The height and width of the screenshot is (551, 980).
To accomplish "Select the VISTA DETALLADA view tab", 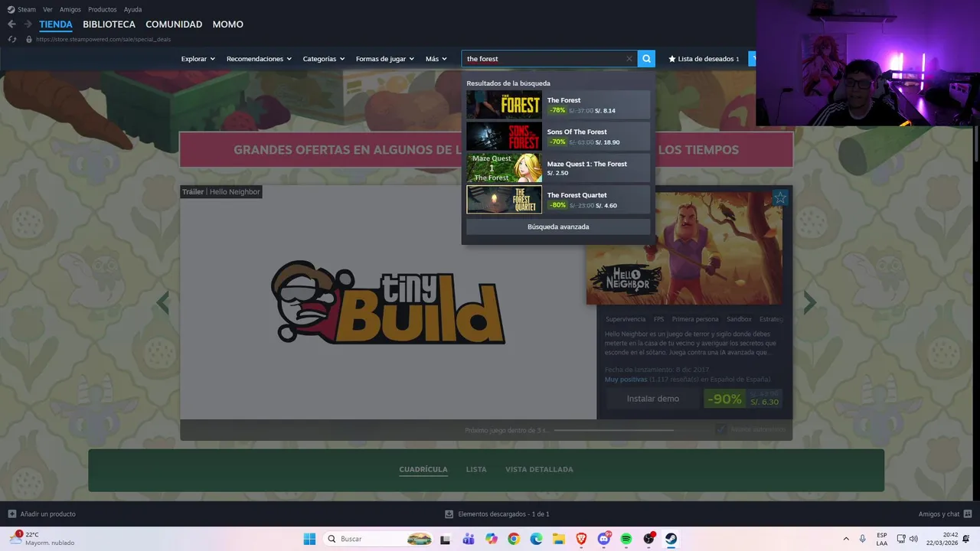I will (x=539, y=469).
